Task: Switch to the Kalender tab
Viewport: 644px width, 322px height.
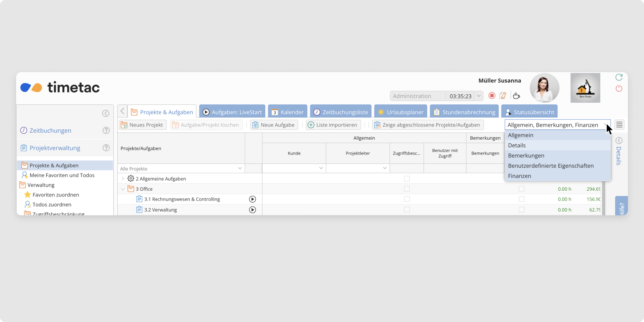Action: point(288,112)
